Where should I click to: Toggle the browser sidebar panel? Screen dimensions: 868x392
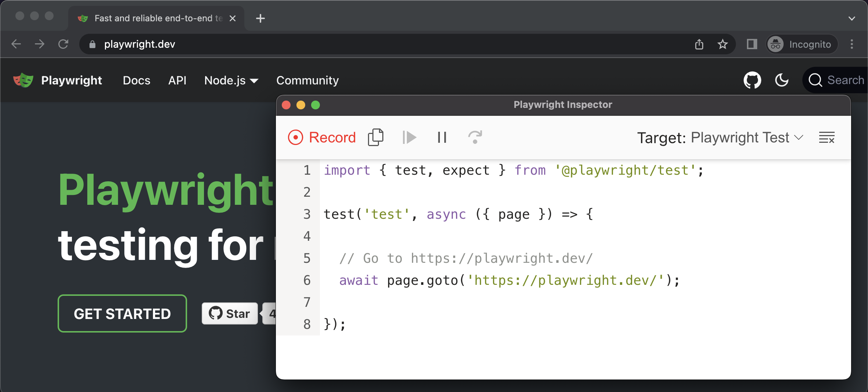tap(751, 44)
